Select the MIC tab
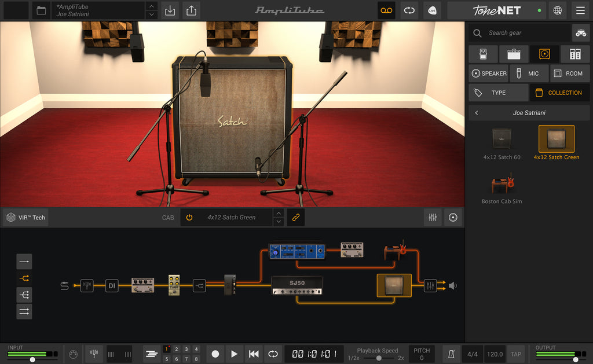Viewport: 593px width, 364px height. coord(529,73)
